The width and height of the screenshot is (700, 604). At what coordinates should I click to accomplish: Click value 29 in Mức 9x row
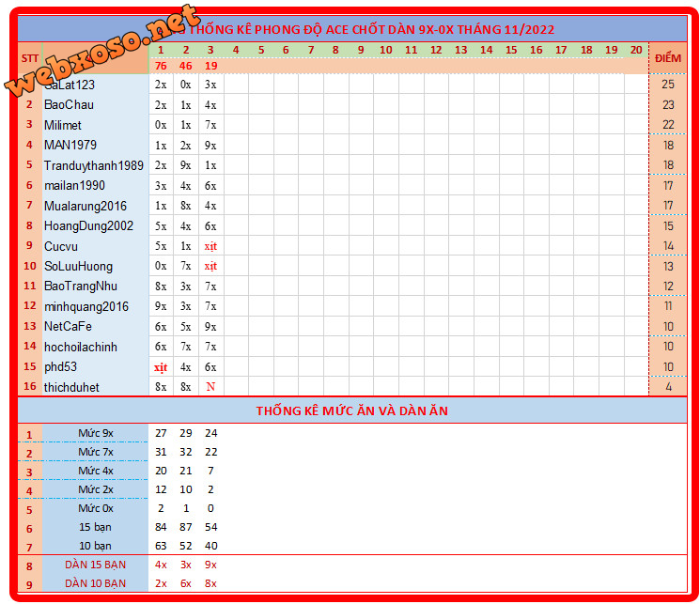(x=186, y=433)
